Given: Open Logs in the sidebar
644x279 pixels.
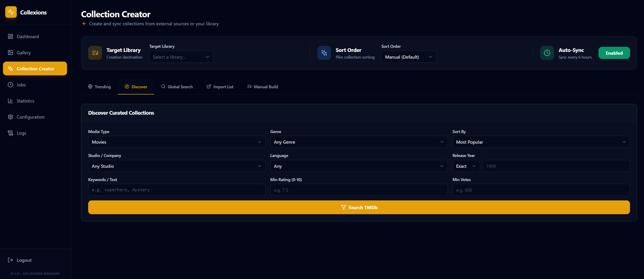Looking at the screenshot, I should [35, 133].
